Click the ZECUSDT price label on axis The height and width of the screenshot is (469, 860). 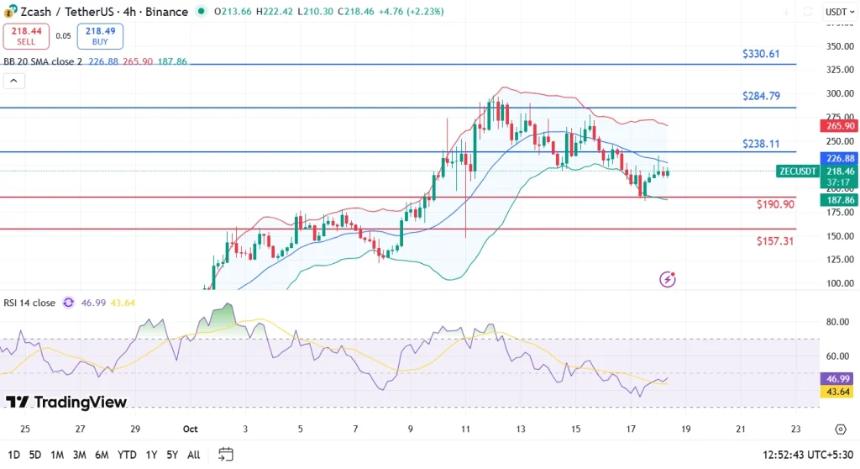[799, 171]
